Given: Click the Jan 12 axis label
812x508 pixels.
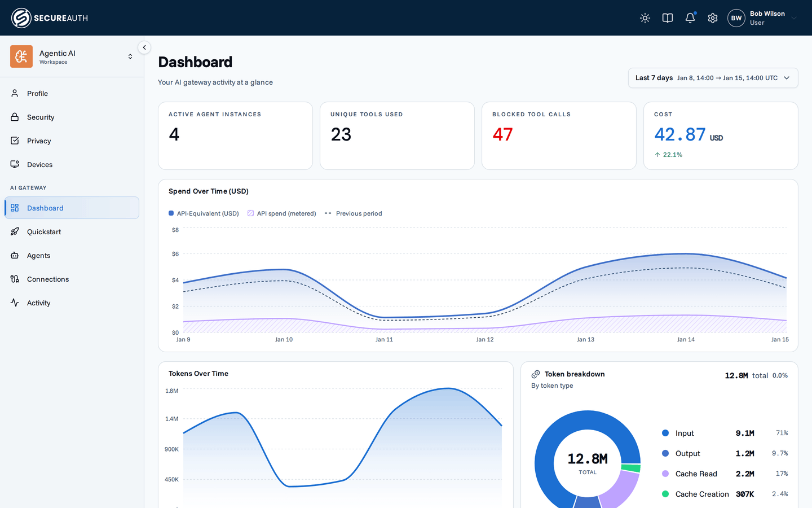Looking at the screenshot, I should point(485,339).
